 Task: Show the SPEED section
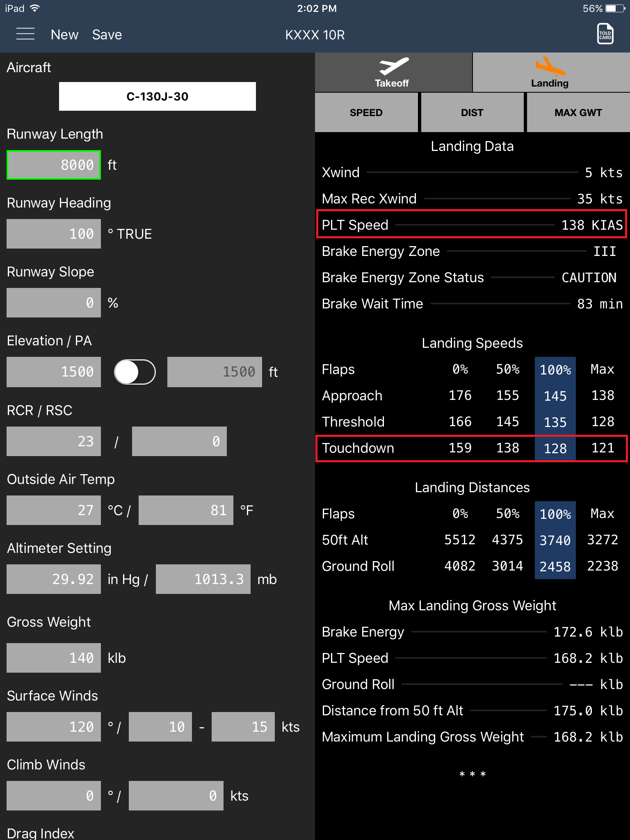[366, 113]
